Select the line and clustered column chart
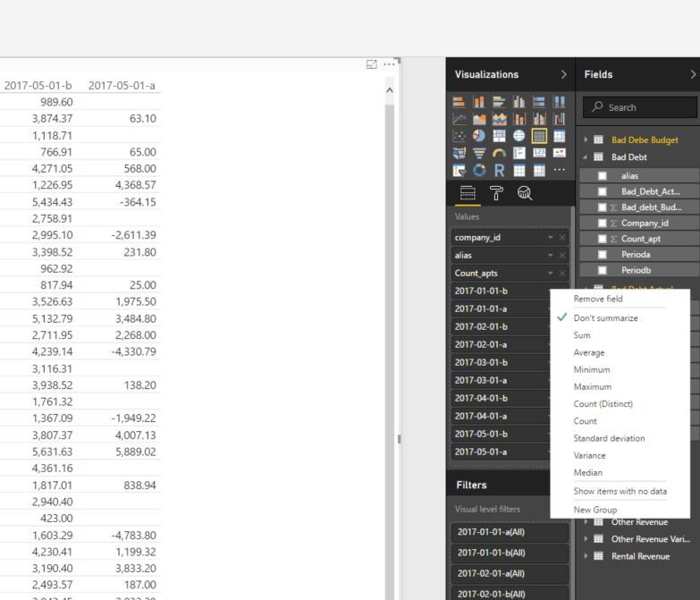The height and width of the screenshot is (600, 700). pyautogui.click(x=539, y=119)
